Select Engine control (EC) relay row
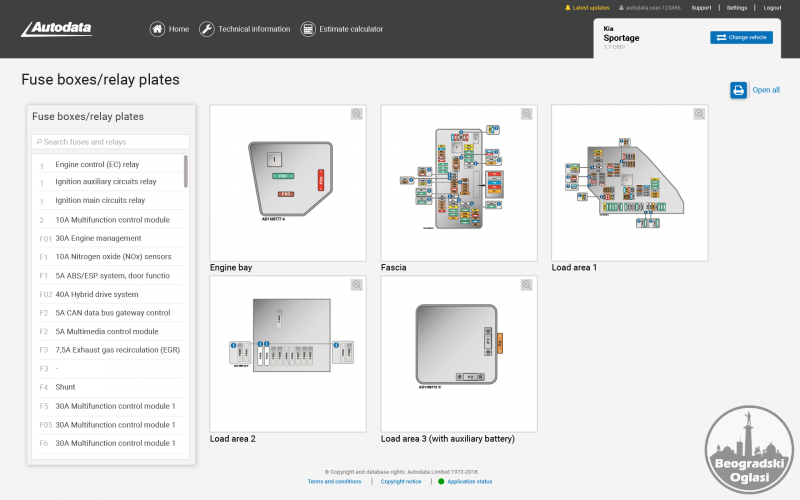Image resolution: width=800 pixels, height=500 pixels. coord(111,164)
